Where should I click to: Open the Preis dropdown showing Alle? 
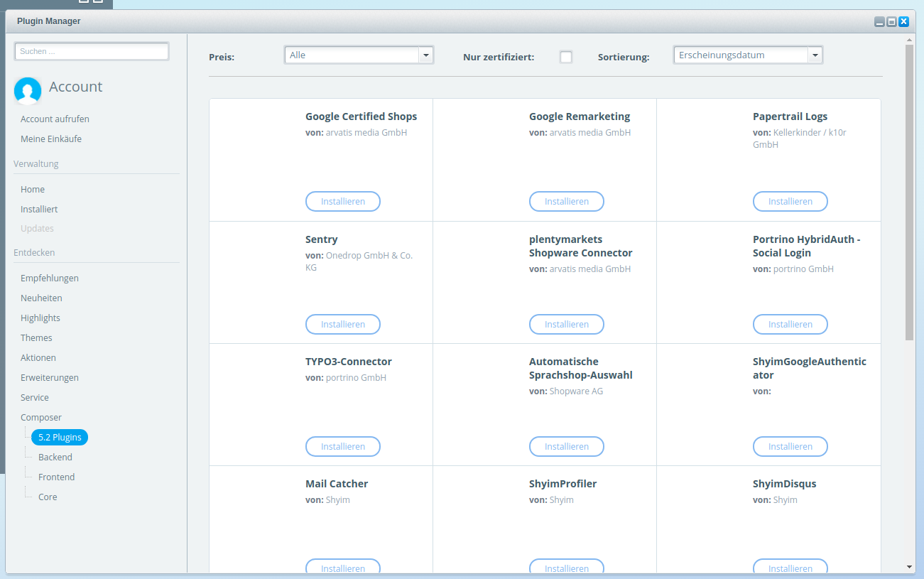[359, 55]
